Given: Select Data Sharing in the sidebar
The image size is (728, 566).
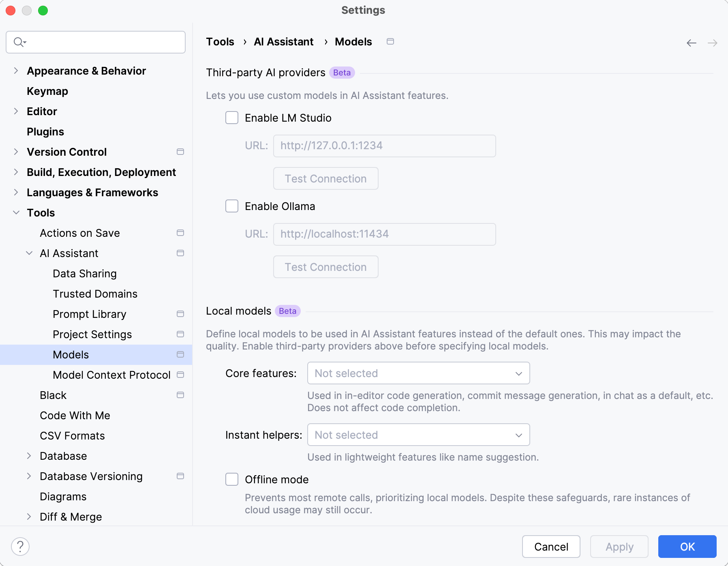Looking at the screenshot, I should [85, 274].
